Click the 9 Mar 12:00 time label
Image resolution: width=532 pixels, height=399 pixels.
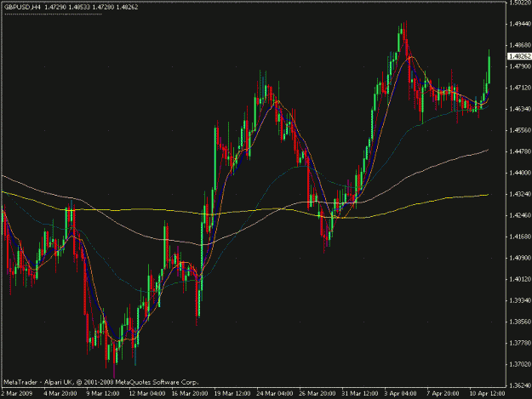103,394
